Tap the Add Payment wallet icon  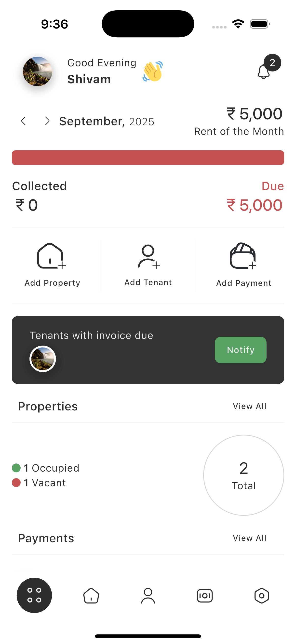pyautogui.click(x=243, y=256)
